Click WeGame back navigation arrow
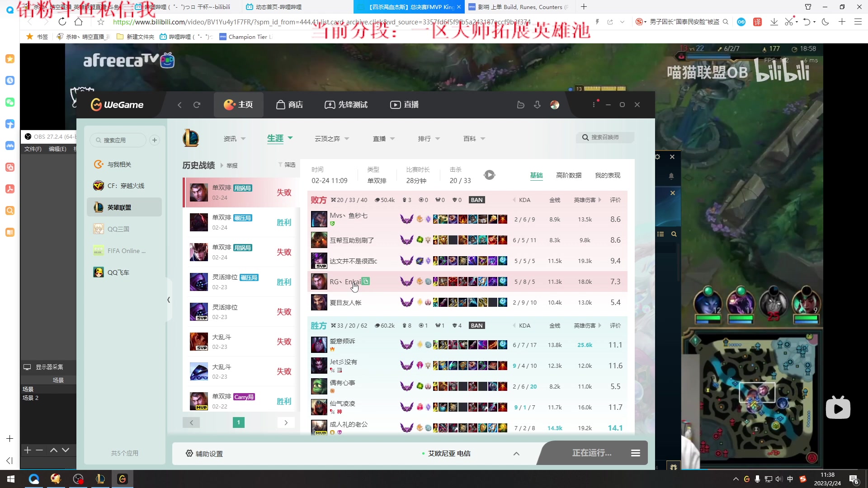 [x=179, y=105]
